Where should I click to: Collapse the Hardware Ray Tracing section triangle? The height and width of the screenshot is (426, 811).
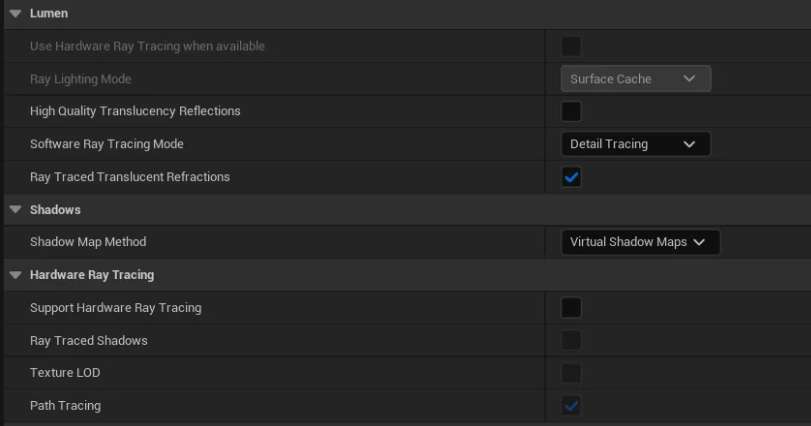16,275
